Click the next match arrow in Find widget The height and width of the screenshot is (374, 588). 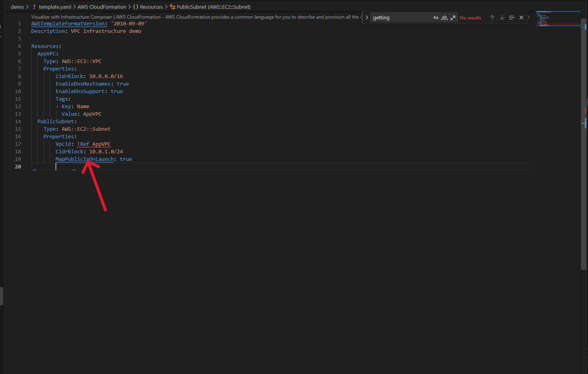(502, 17)
